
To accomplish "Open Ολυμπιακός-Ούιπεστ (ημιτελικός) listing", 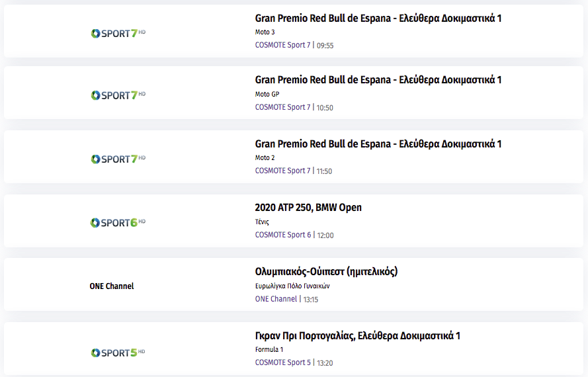I will point(326,272).
